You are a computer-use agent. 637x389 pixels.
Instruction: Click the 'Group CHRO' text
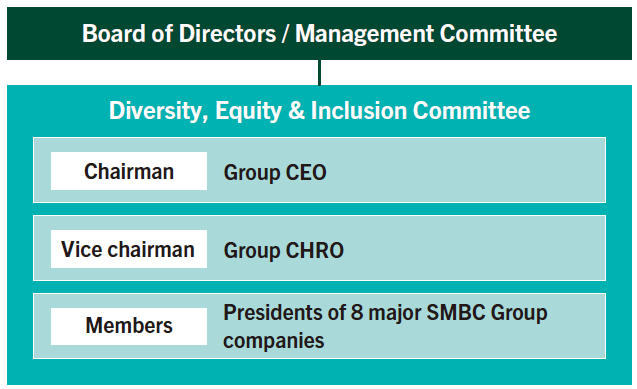click(284, 250)
